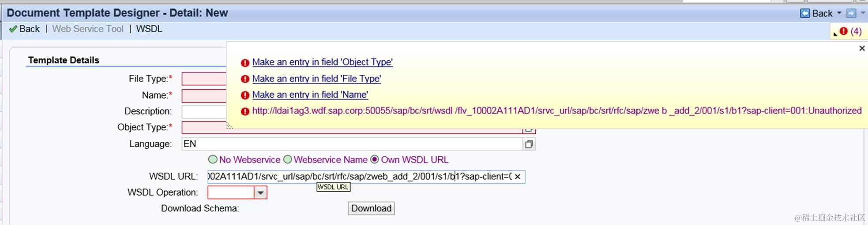This screenshot has height=225, width=868.
Task: Focus the File Type input field
Action: click(204, 79)
